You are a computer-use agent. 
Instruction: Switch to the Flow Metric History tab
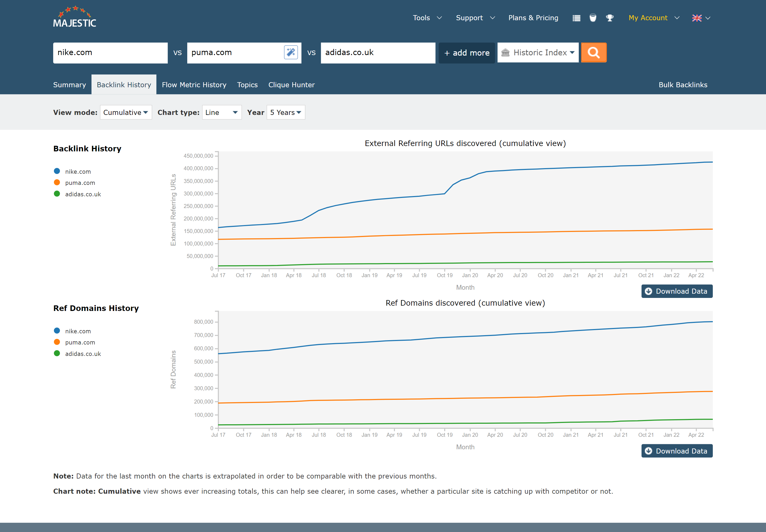194,84
